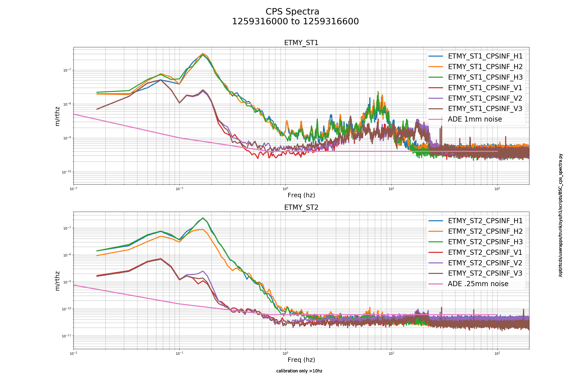Image resolution: width=588 pixels, height=392 pixels.
Task: Select the ETMY_ST2_CPSINF_H3 legend label
Action: [x=485, y=242]
